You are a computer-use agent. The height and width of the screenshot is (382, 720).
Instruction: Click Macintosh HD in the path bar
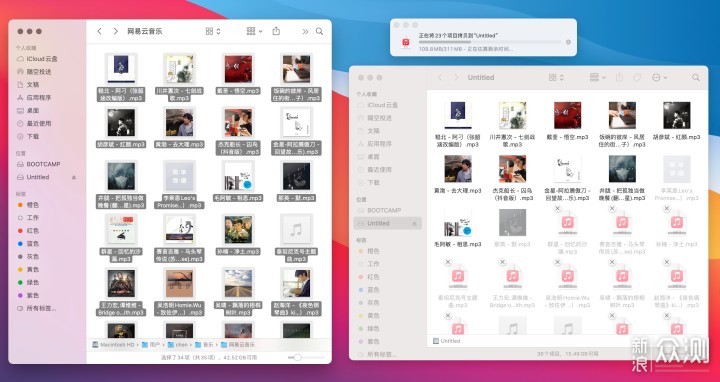pyautogui.click(x=113, y=344)
